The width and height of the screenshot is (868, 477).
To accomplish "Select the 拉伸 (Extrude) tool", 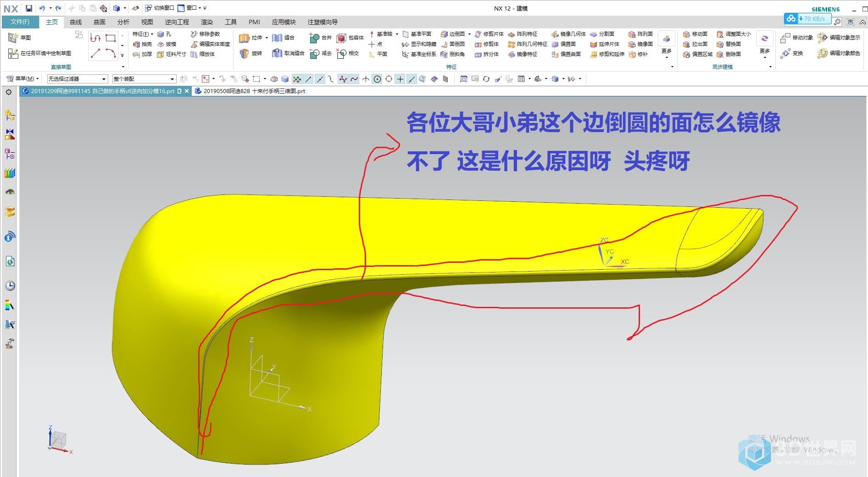I will click(250, 38).
